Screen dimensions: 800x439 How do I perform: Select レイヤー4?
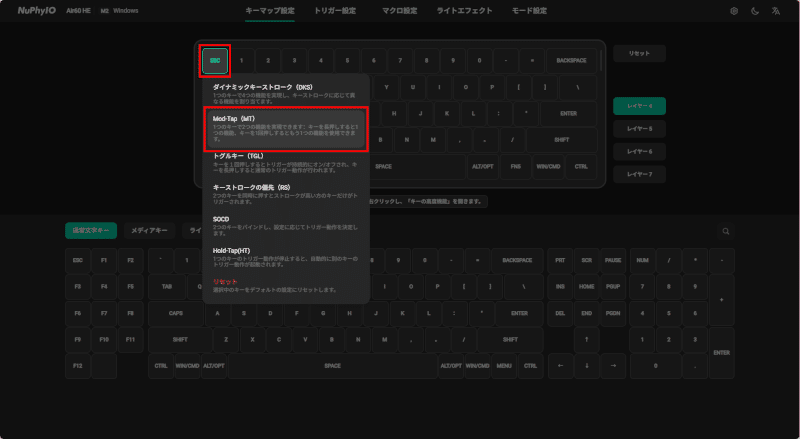pos(639,106)
